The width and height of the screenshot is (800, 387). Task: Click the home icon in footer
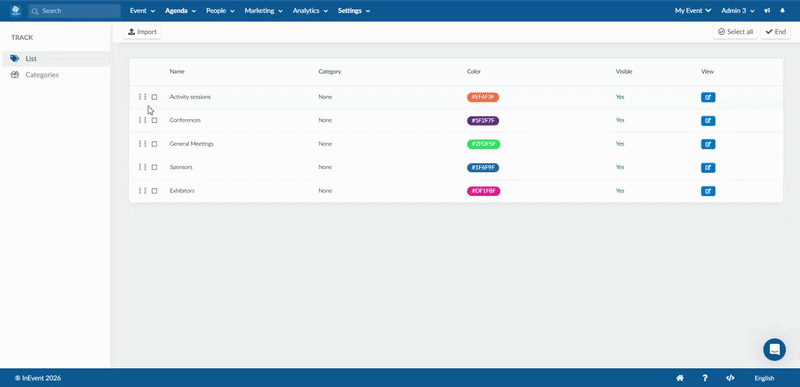680,378
